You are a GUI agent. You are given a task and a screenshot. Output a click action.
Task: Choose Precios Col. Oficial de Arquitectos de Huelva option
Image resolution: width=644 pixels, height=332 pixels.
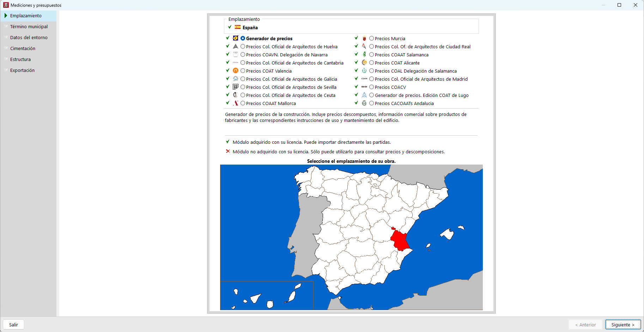[243, 47]
